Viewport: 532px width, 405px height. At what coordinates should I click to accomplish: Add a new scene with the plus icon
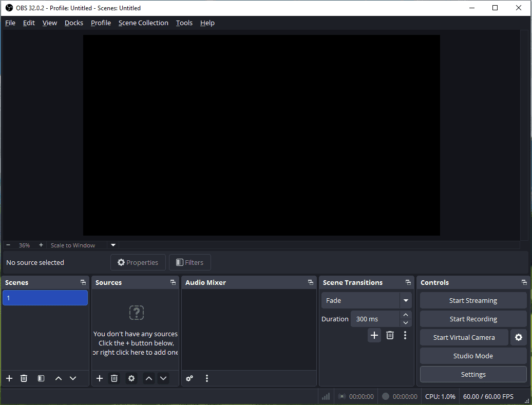click(x=9, y=378)
